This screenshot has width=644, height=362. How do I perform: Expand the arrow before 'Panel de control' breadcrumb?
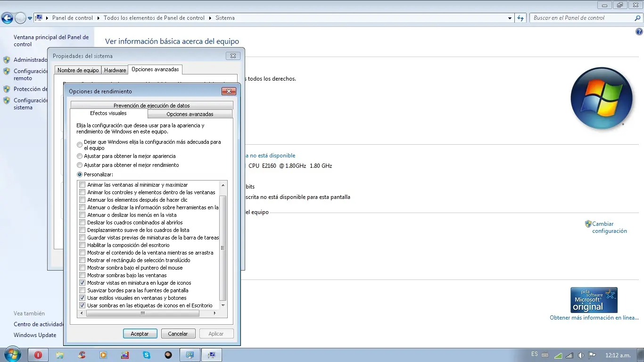(x=47, y=18)
